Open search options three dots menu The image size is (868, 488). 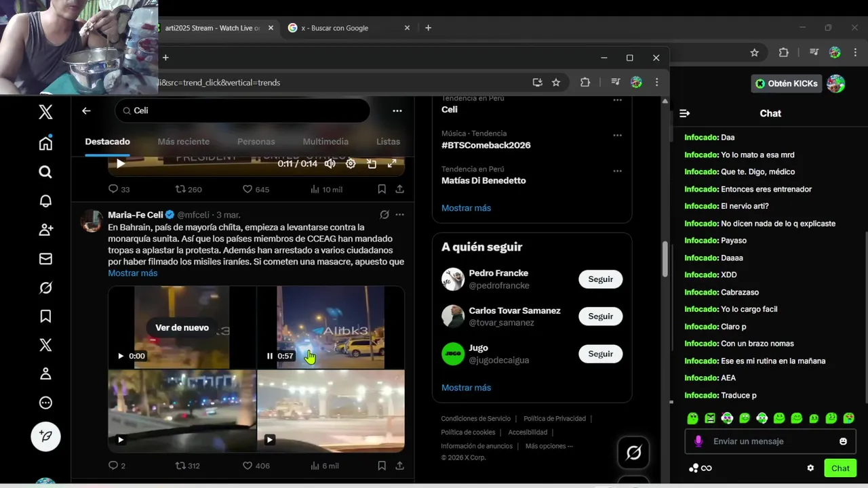tap(397, 110)
